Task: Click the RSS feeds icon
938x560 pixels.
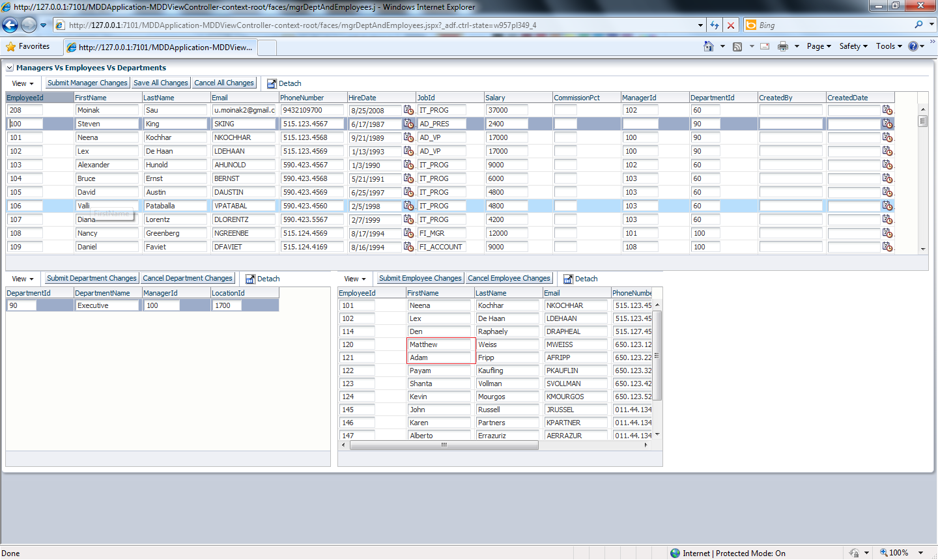Action: (x=737, y=46)
